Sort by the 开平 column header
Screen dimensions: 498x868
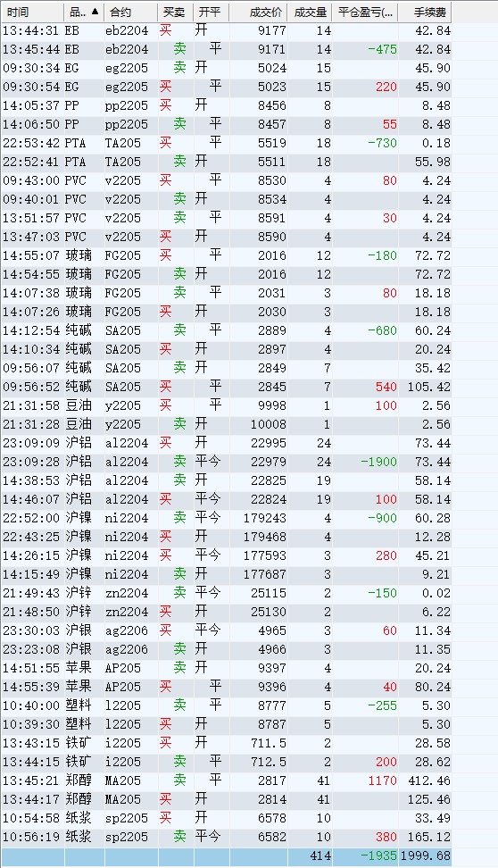(x=211, y=13)
